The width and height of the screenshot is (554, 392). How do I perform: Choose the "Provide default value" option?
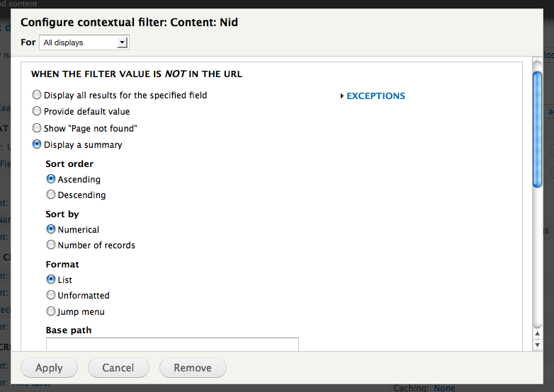point(38,111)
